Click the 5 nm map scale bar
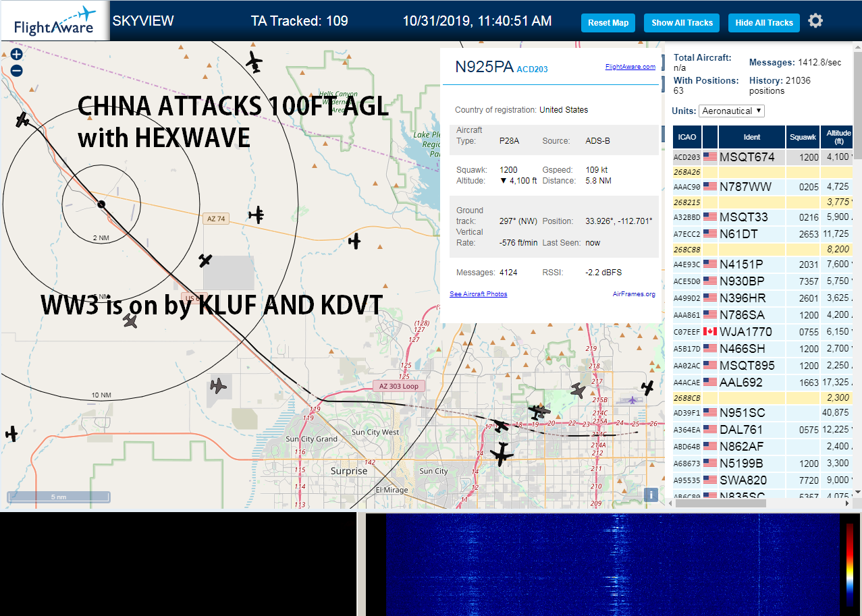The width and height of the screenshot is (862, 616). click(x=59, y=497)
